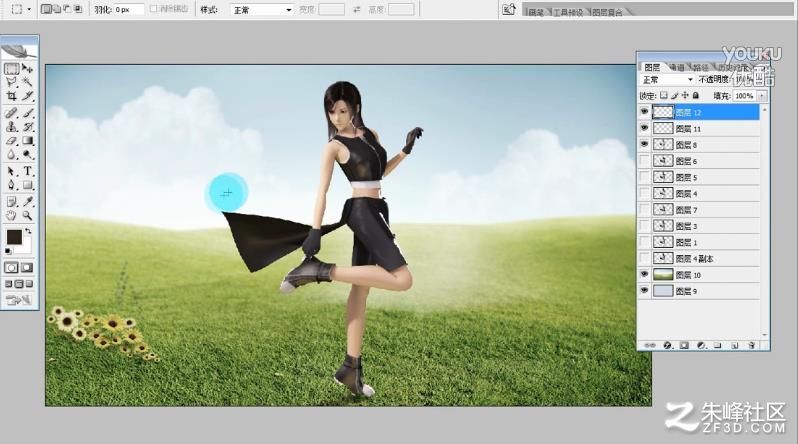The width and height of the screenshot is (798, 444).
Task: Select the Eyedropper tool
Action: pyautogui.click(x=27, y=202)
